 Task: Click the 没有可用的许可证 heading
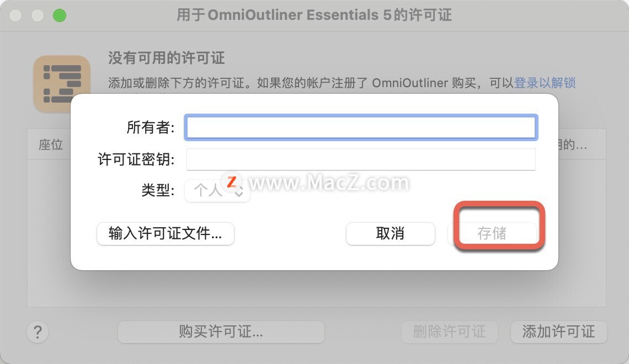pyautogui.click(x=167, y=58)
